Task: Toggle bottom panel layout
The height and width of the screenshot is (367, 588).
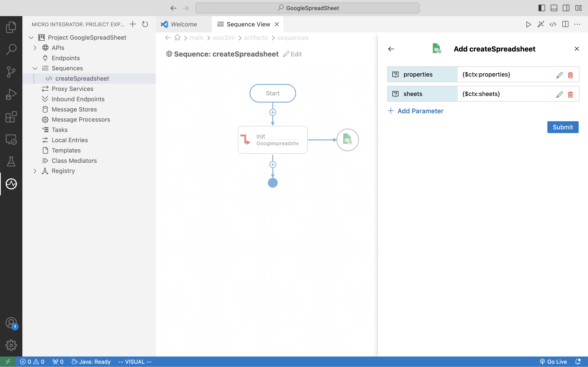Action: pos(554,8)
